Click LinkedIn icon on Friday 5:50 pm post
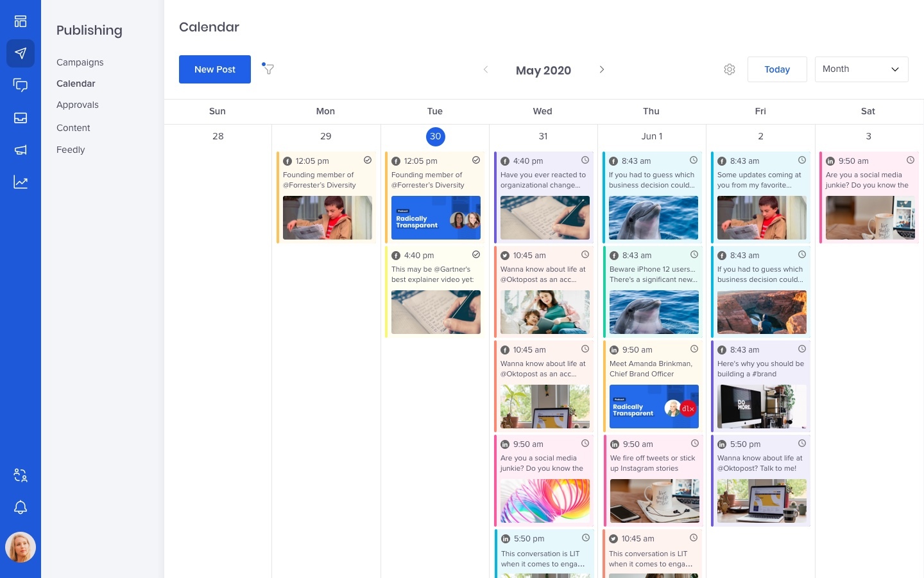The width and height of the screenshot is (924, 578). pyautogui.click(x=722, y=444)
